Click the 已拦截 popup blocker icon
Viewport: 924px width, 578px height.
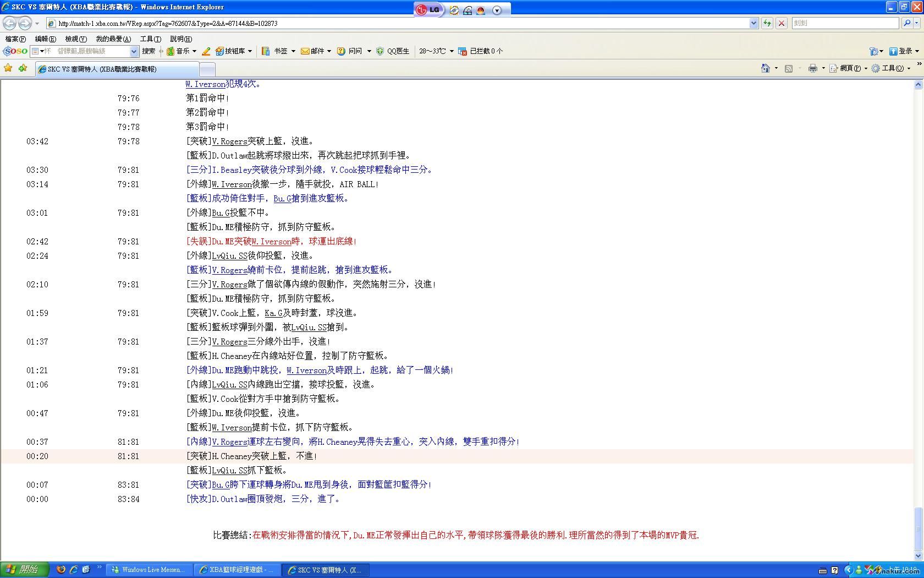click(x=463, y=51)
